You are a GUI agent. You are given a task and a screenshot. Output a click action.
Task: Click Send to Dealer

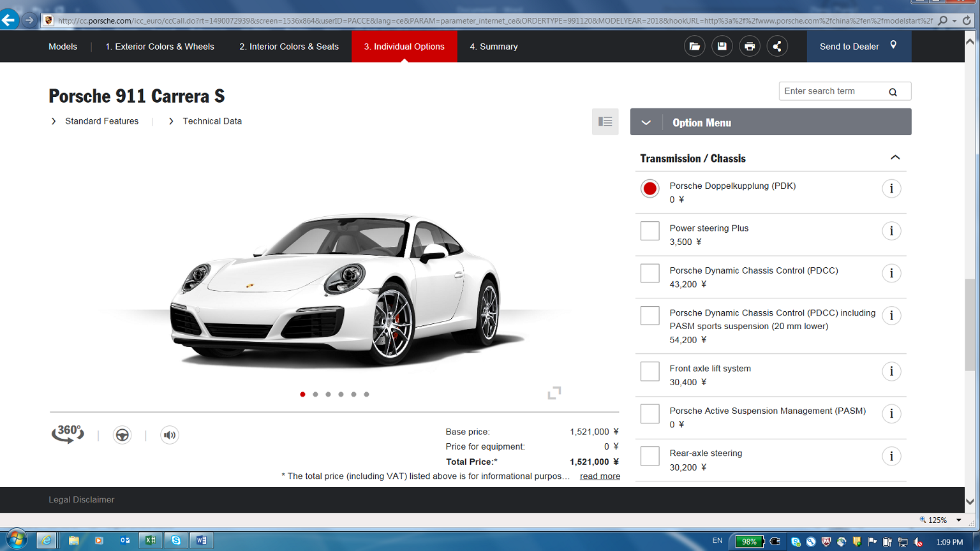859,47
